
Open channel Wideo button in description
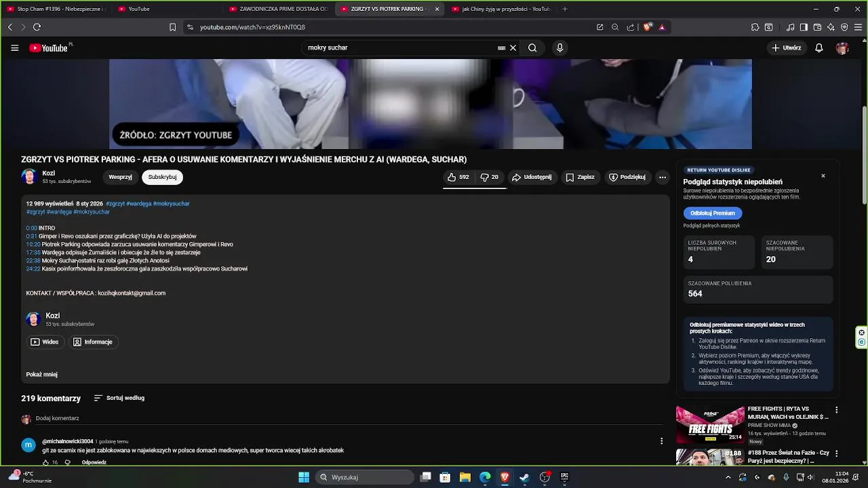point(45,342)
